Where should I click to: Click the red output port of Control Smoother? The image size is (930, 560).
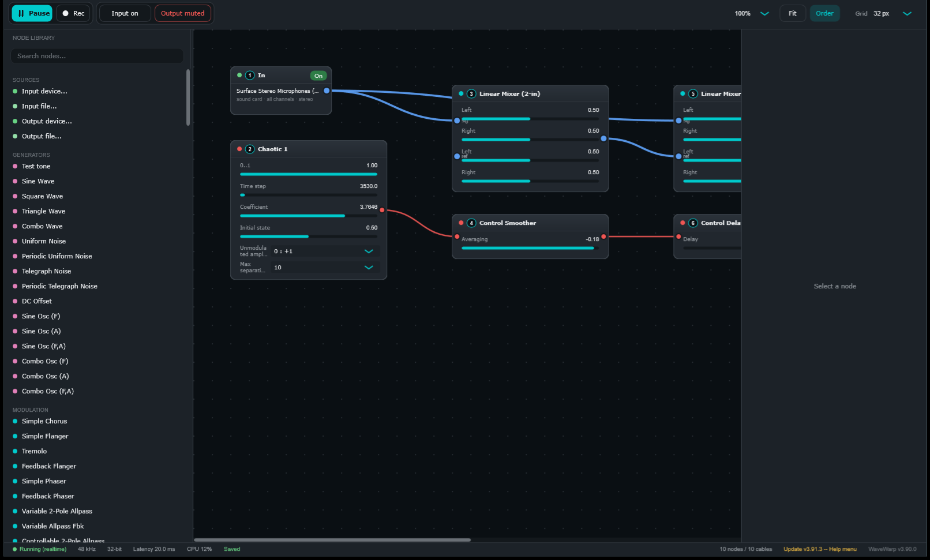[603, 236]
